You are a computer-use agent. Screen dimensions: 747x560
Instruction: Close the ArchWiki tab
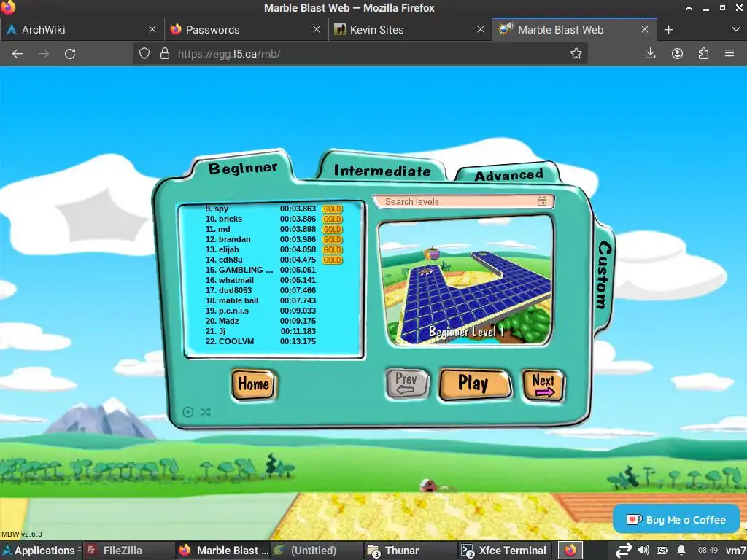coord(152,29)
